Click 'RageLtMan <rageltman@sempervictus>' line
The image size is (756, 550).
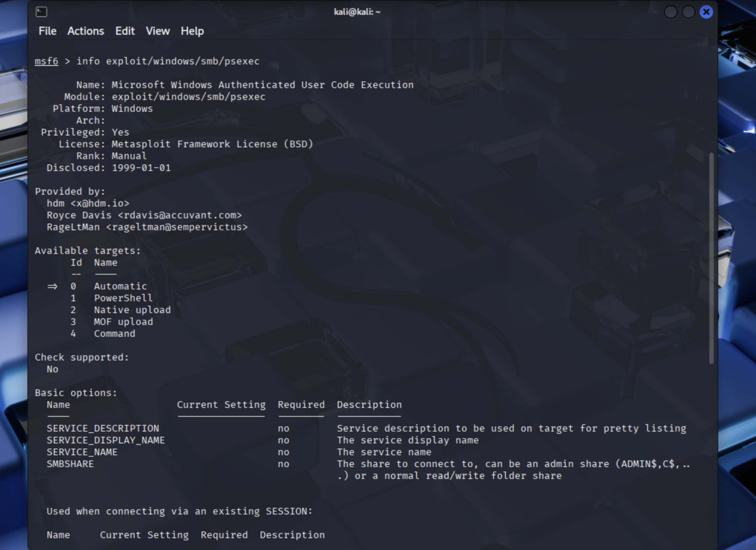point(147,227)
